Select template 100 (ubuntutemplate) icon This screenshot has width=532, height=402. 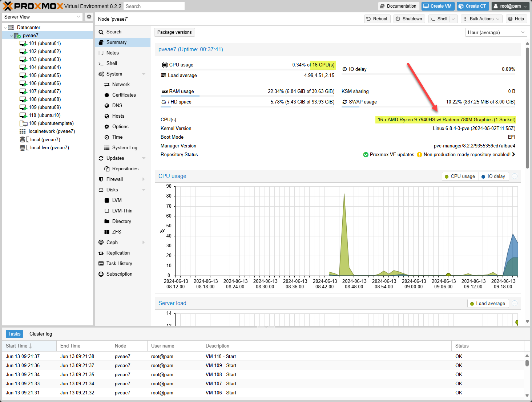click(23, 123)
